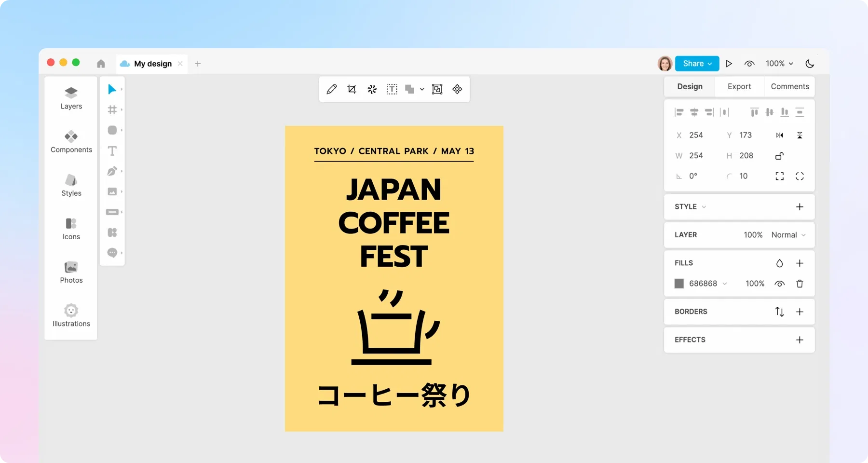This screenshot has height=463, width=868.
Task: Switch to the Comments tab
Action: tap(789, 87)
